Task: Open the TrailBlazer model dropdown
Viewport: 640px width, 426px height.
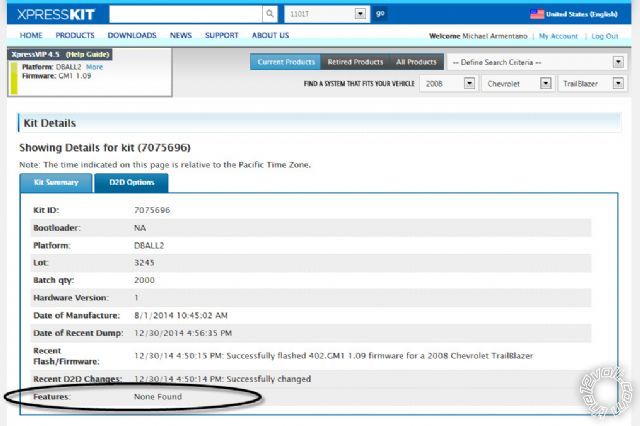Action: tap(590, 84)
